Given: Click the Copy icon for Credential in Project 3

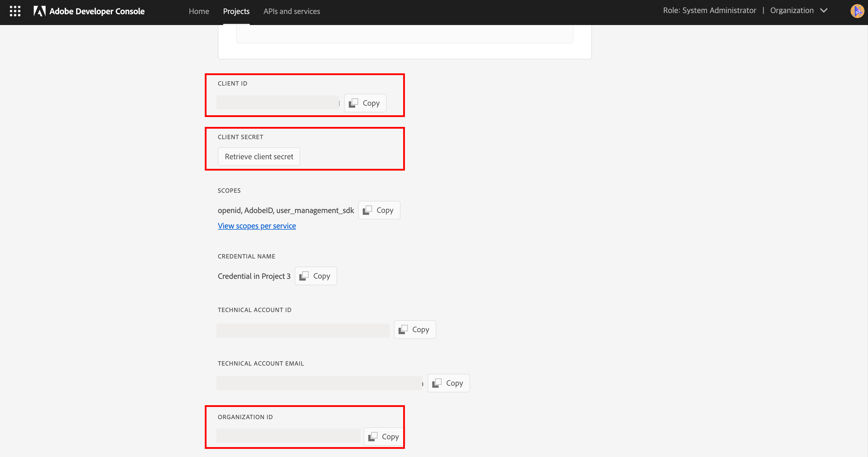Looking at the screenshot, I should point(315,276).
